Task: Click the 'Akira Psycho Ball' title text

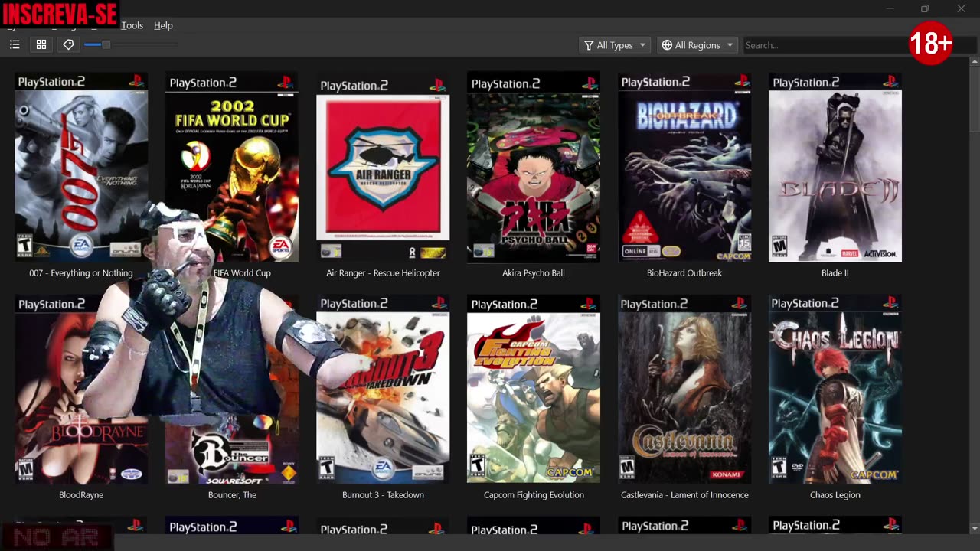Action: (534, 273)
